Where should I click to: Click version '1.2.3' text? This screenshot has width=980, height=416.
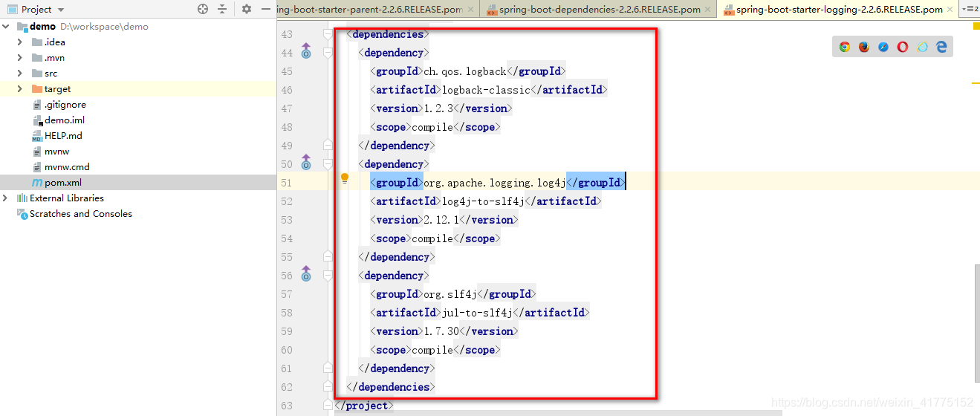438,108
